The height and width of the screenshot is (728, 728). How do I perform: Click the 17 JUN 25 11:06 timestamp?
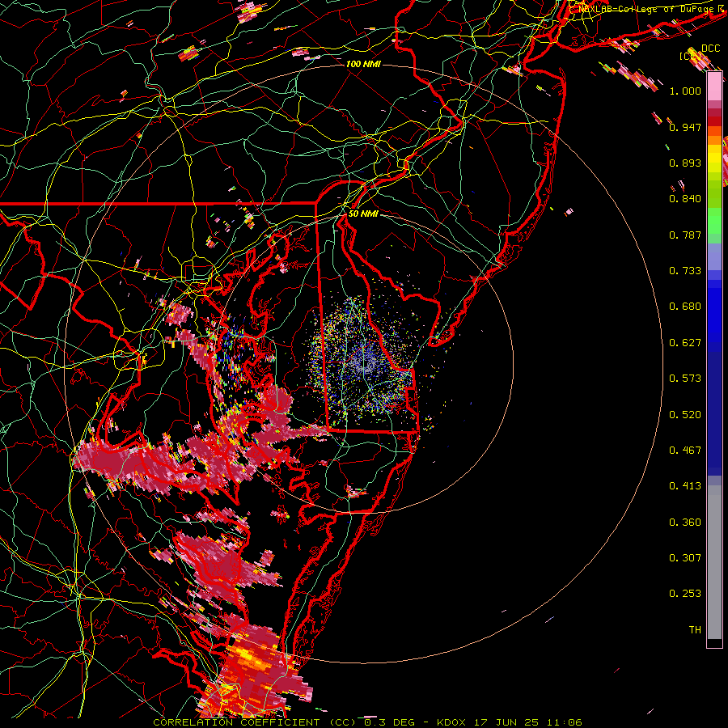[x=527, y=722]
